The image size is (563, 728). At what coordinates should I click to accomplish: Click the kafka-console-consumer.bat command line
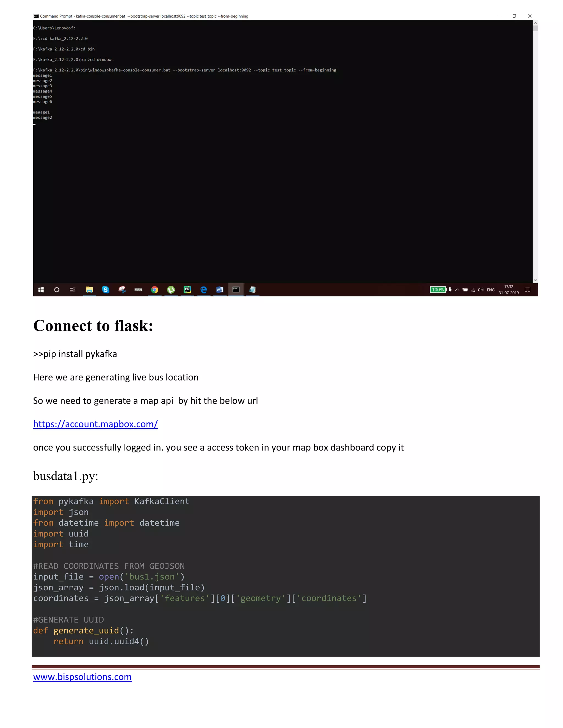tap(184, 70)
